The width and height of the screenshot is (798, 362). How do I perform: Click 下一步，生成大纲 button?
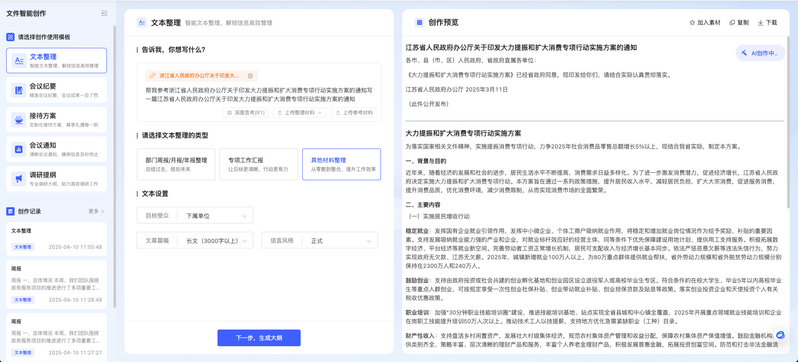tap(259, 338)
